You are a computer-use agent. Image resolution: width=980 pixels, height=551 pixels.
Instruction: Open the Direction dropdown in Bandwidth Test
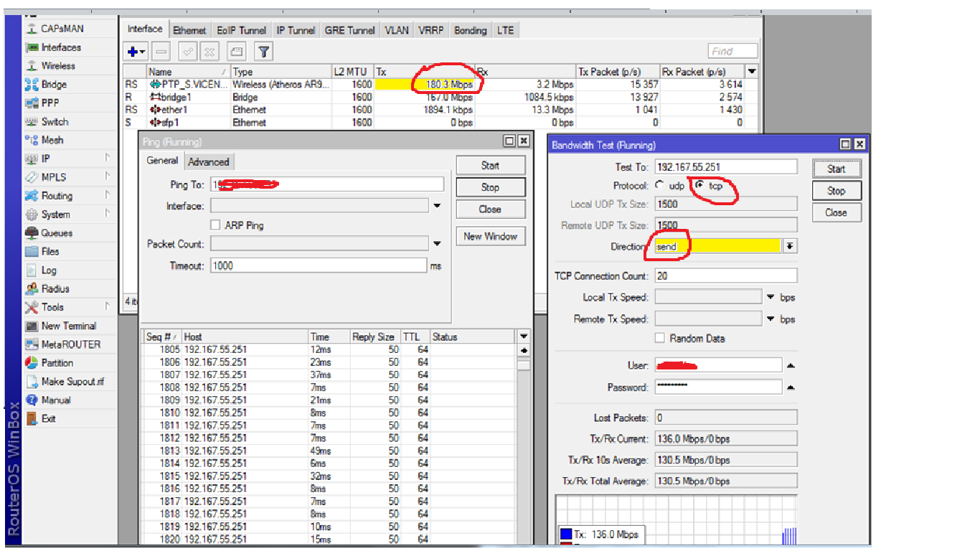coord(790,246)
